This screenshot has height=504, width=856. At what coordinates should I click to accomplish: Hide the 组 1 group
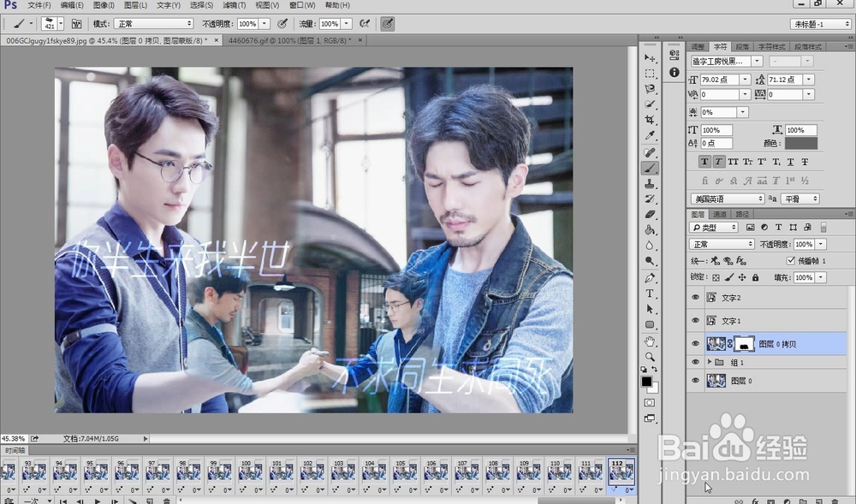tap(695, 362)
